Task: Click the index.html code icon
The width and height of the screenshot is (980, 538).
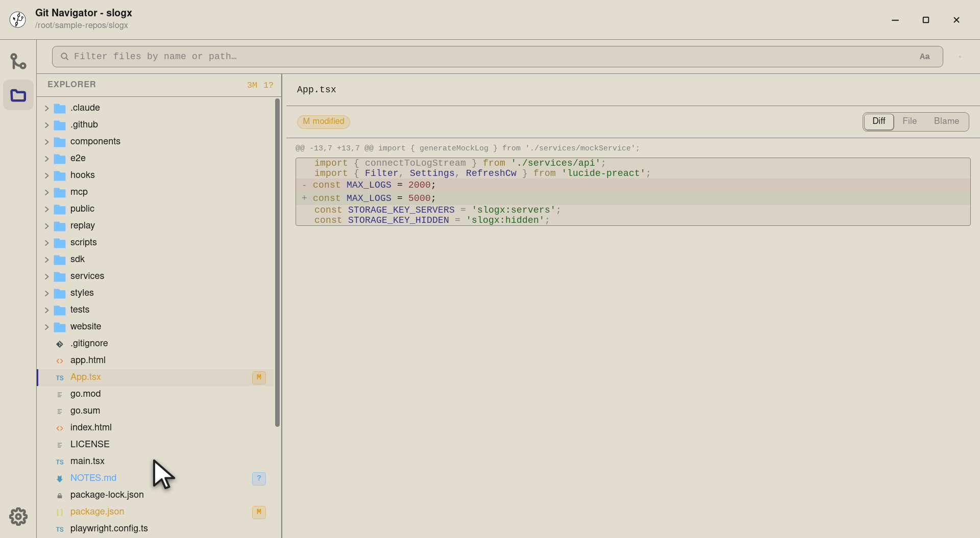Action: coord(60,428)
